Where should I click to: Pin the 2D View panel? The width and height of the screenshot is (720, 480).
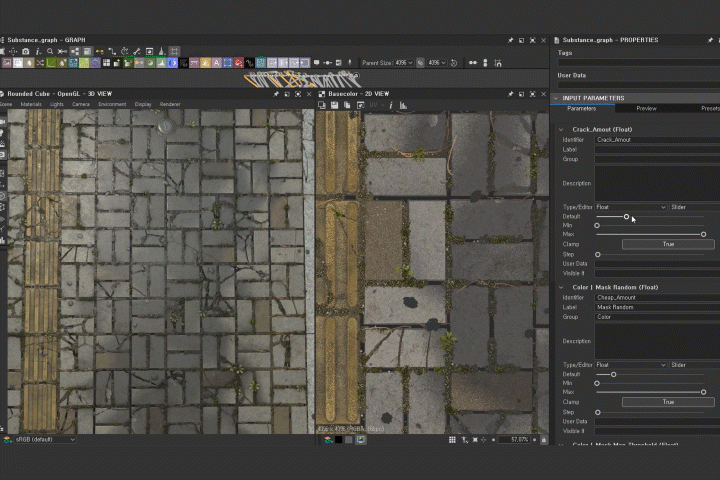(x=511, y=94)
